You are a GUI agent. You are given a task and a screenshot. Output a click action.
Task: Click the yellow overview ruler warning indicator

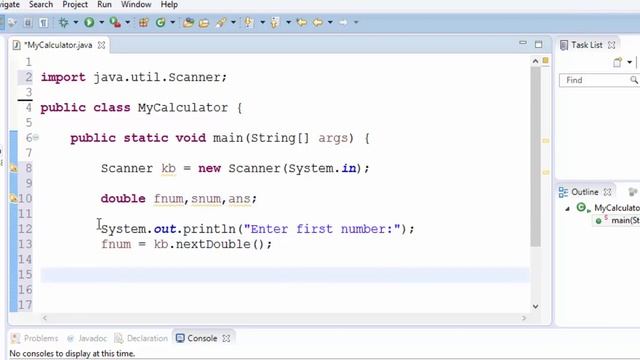click(x=546, y=60)
